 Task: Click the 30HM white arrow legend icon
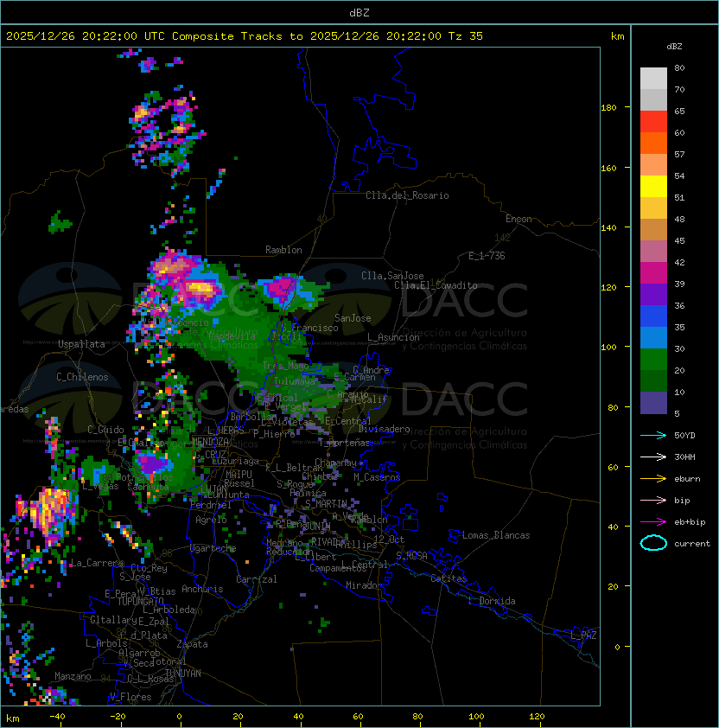click(x=653, y=457)
